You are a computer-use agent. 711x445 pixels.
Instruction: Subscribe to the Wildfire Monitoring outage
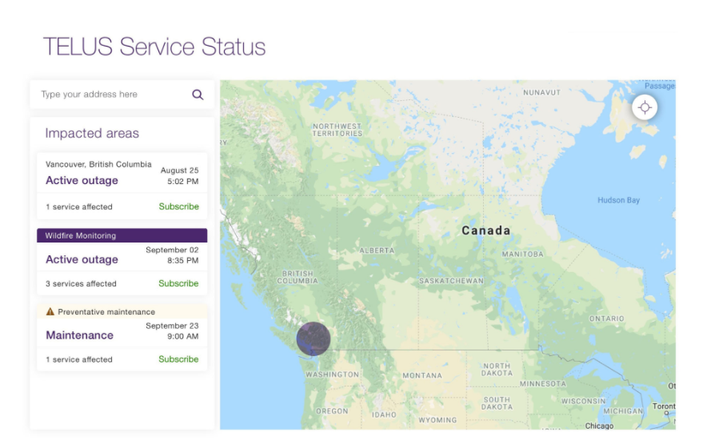(178, 284)
